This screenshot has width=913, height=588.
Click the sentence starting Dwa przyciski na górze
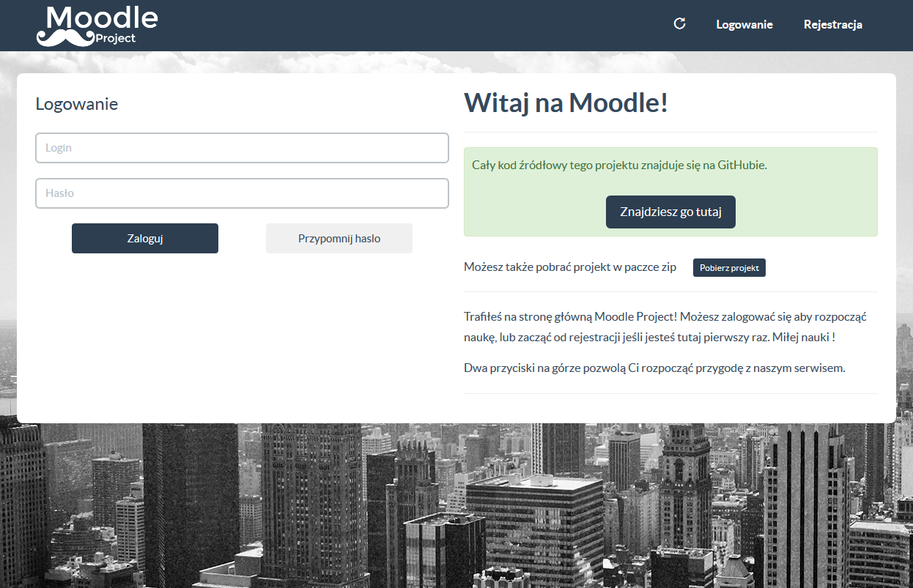(654, 368)
